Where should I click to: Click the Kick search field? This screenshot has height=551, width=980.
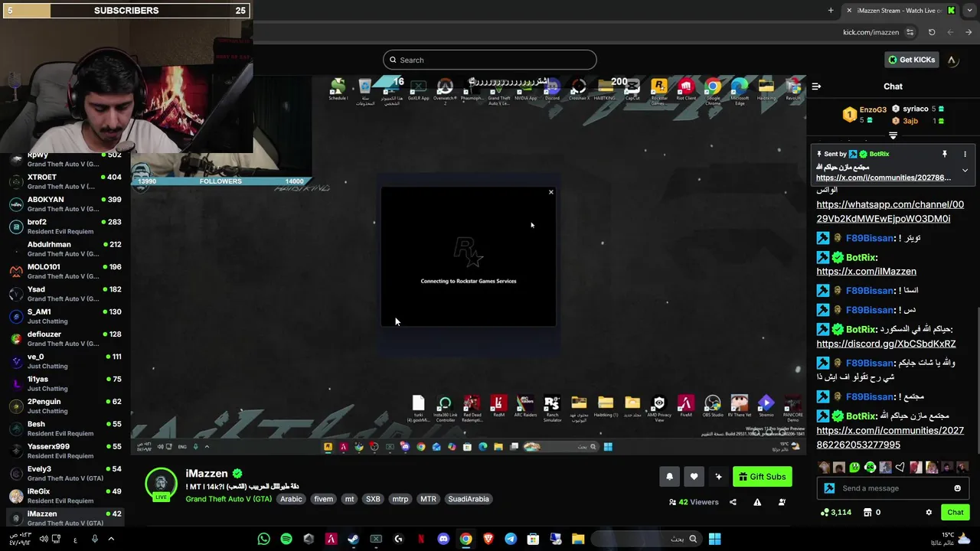pyautogui.click(x=490, y=60)
